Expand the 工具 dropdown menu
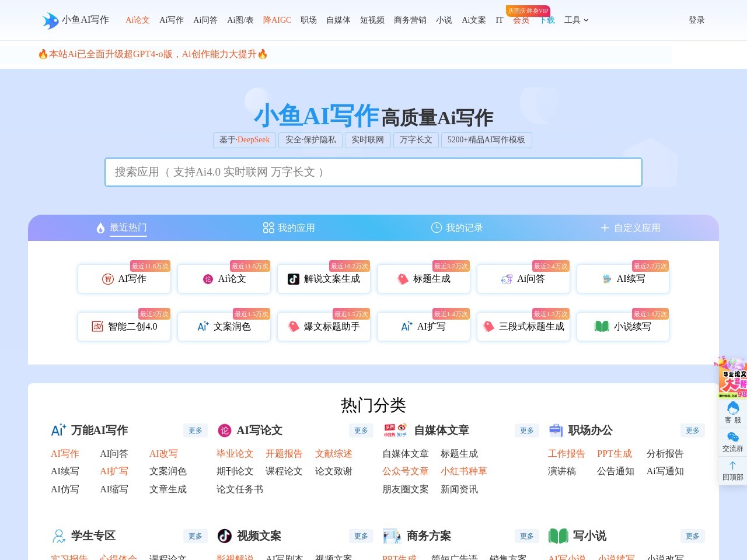 (x=576, y=20)
